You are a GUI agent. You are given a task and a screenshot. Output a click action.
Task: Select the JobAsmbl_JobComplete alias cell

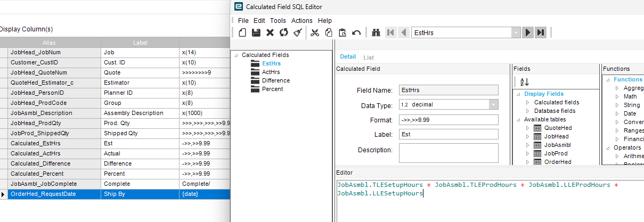click(x=54, y=184)
